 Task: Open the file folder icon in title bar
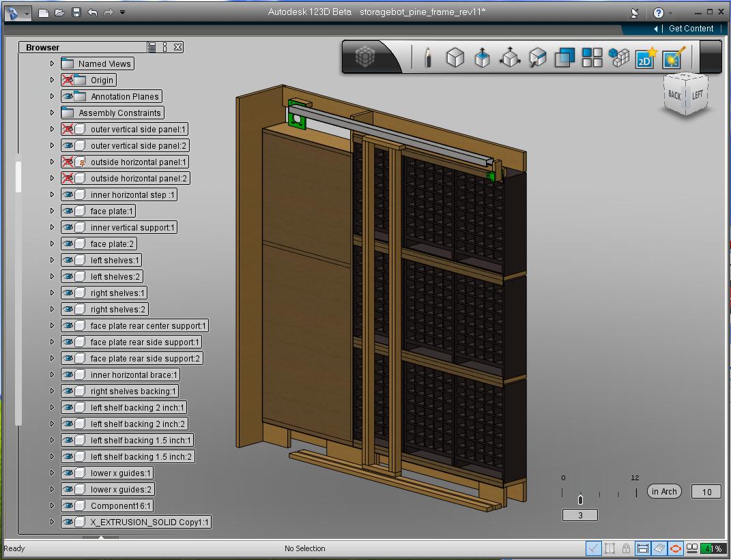(x=60, y=12)
